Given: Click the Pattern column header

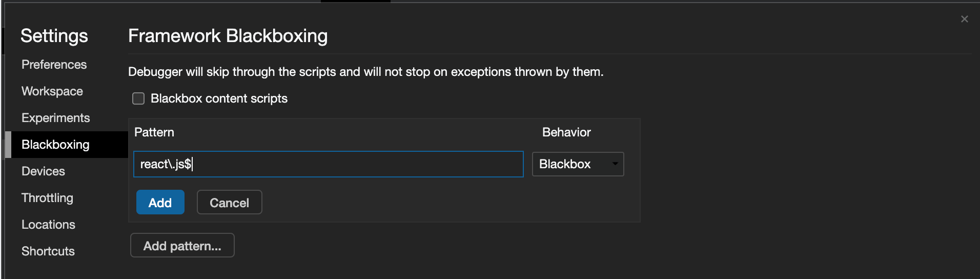Looking at the screenshot, I should point(154,132).
